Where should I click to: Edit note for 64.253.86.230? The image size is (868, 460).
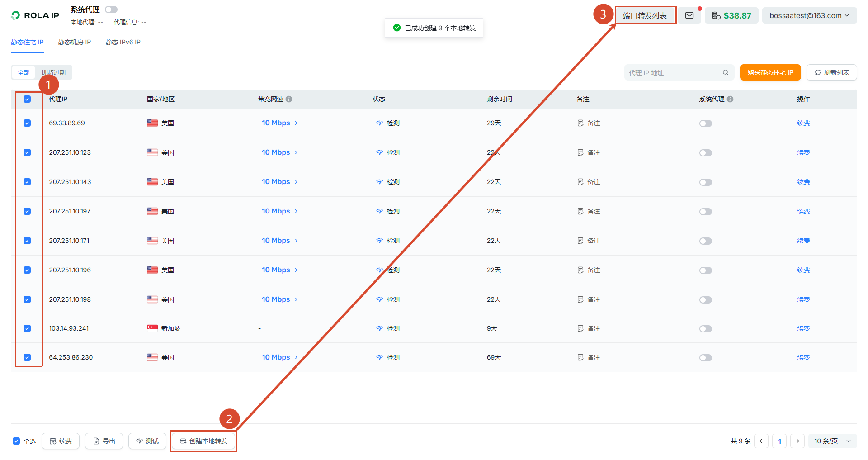click(x=589, y=357)
